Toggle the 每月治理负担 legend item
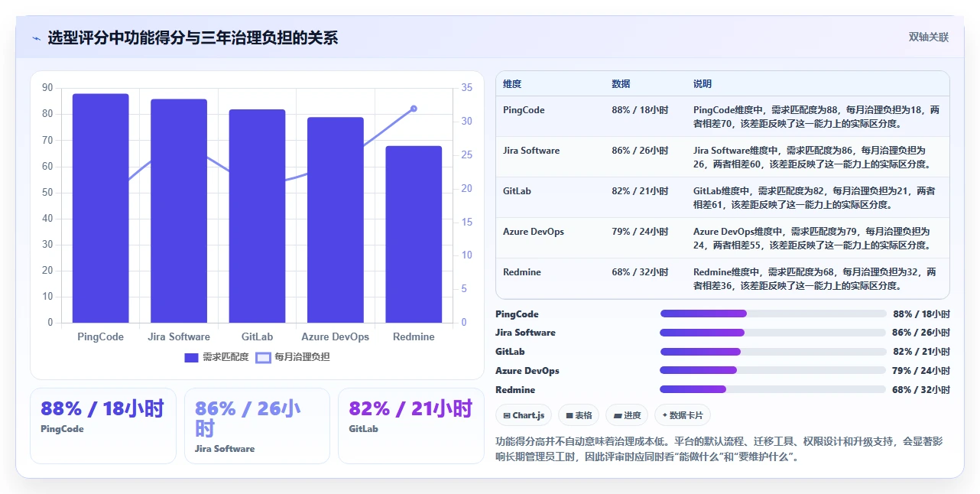This screenshot has width=980, height=494. click(293, 357)
